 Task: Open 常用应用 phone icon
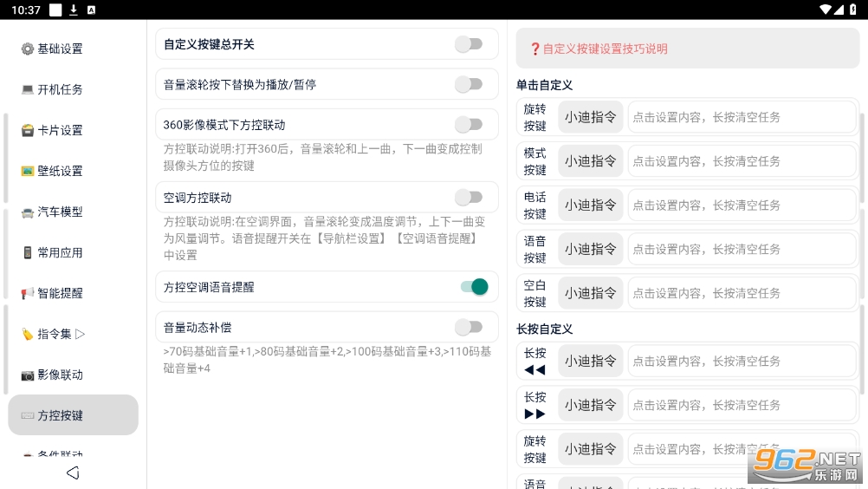tap(27, 252)
